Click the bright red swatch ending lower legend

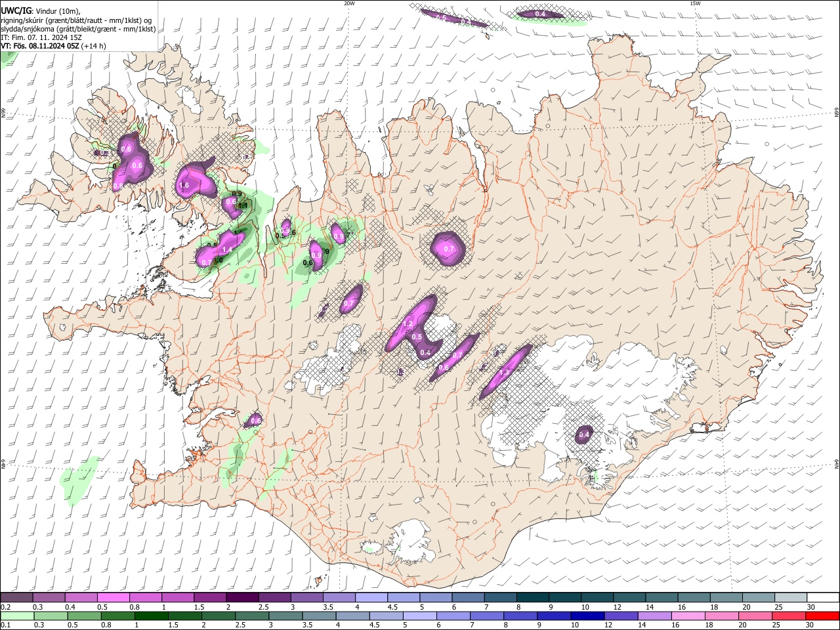[x=822, y=616]
